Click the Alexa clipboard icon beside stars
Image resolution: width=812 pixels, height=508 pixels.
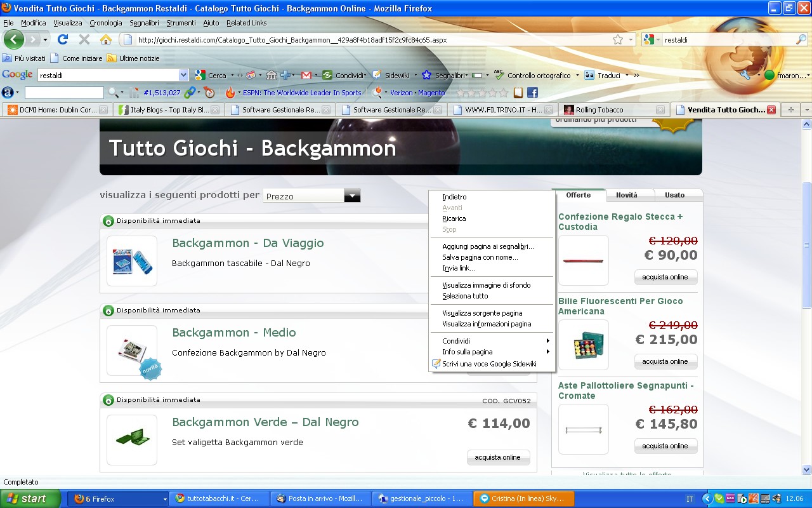coord(518,93)
